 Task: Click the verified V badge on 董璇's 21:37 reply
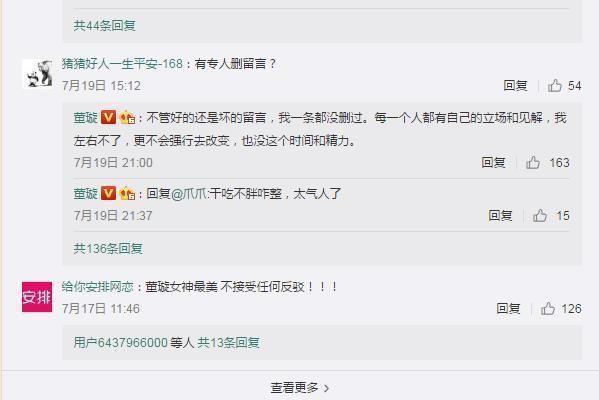coord(108,193)
